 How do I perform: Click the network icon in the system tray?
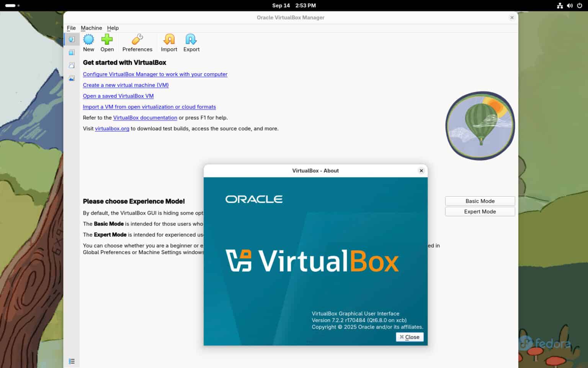(560, 5)
